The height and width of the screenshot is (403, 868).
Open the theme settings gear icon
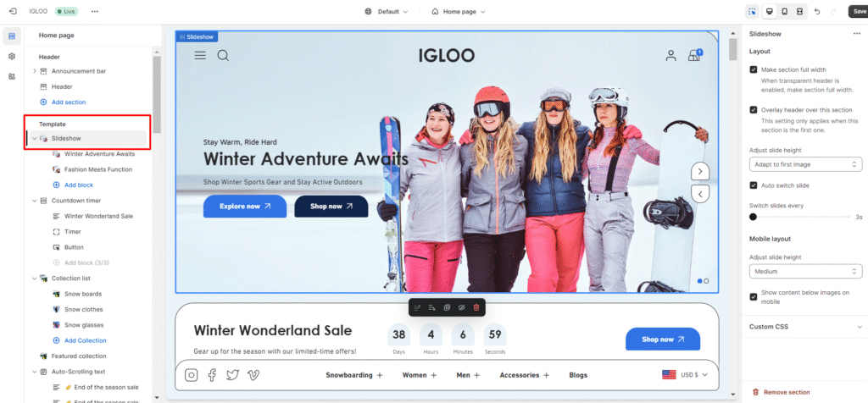pyautogui.click(x=12, y=56)
